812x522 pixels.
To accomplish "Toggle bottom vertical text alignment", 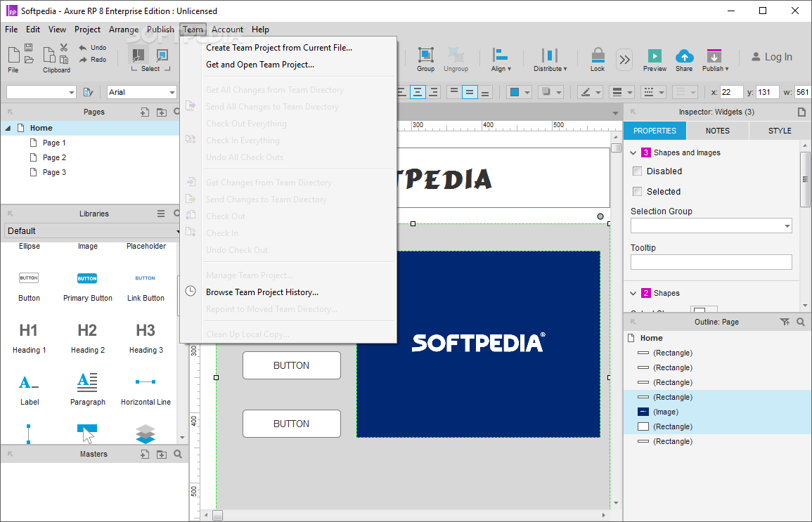I will pos(485,92).
